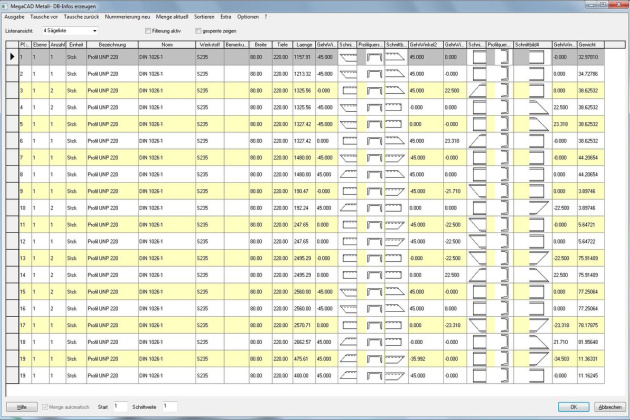Click first cut-view image in row 3
This screenshot has width=630, height=420.
point(349,90)
